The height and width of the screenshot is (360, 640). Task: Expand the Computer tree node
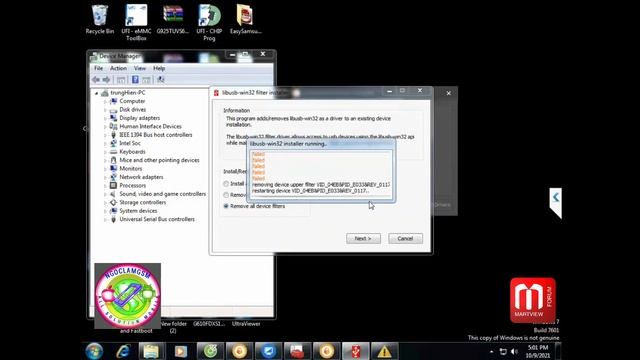coord(105,101)
